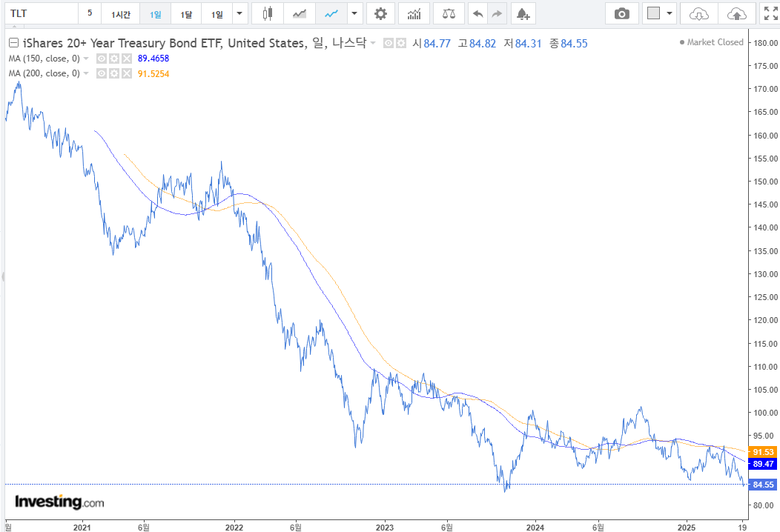This screenshot has height=532, width=780.
Task: Click the left side panel handle
Action: click(x=3, y=277)
